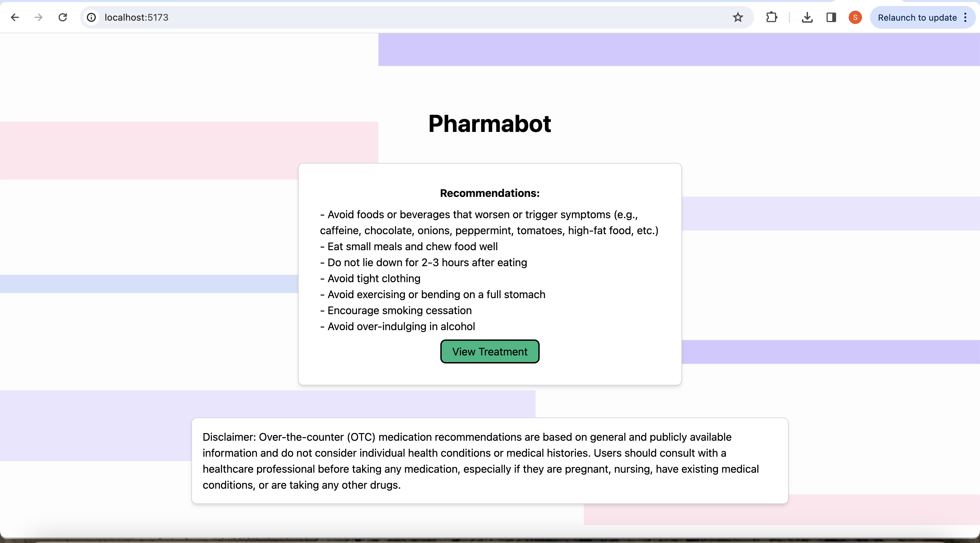Click Relaunch to update

(x=916, y=18)
